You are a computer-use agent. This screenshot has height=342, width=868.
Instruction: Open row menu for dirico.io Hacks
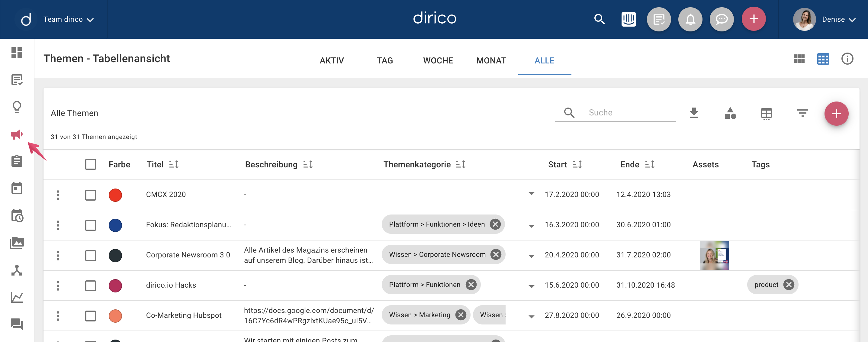[58, 286]
